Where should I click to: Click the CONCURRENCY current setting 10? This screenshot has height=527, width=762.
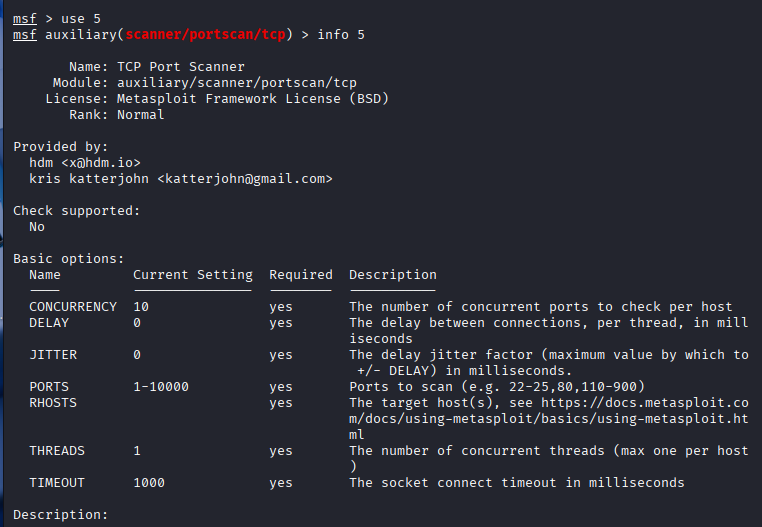pos(140,307)
